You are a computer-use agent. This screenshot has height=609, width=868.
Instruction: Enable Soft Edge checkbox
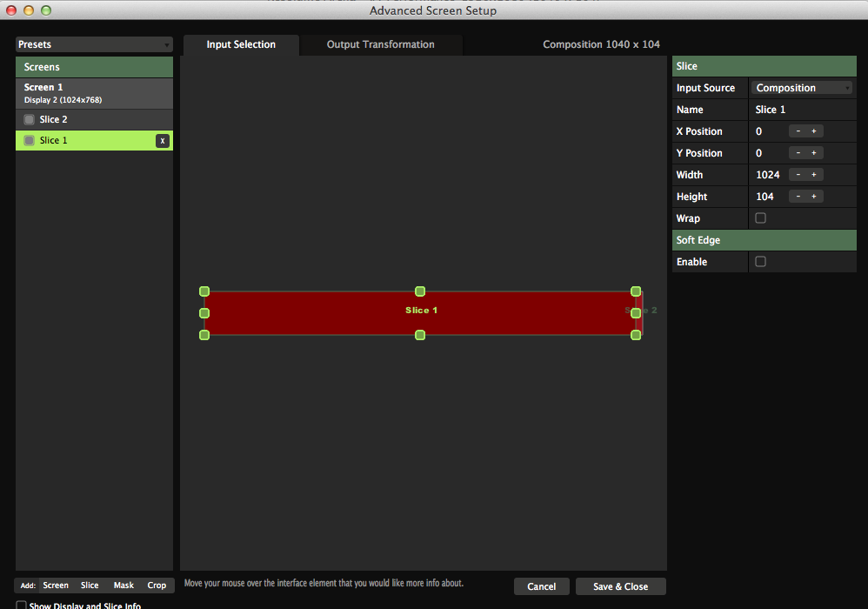(x=760, y=262)
